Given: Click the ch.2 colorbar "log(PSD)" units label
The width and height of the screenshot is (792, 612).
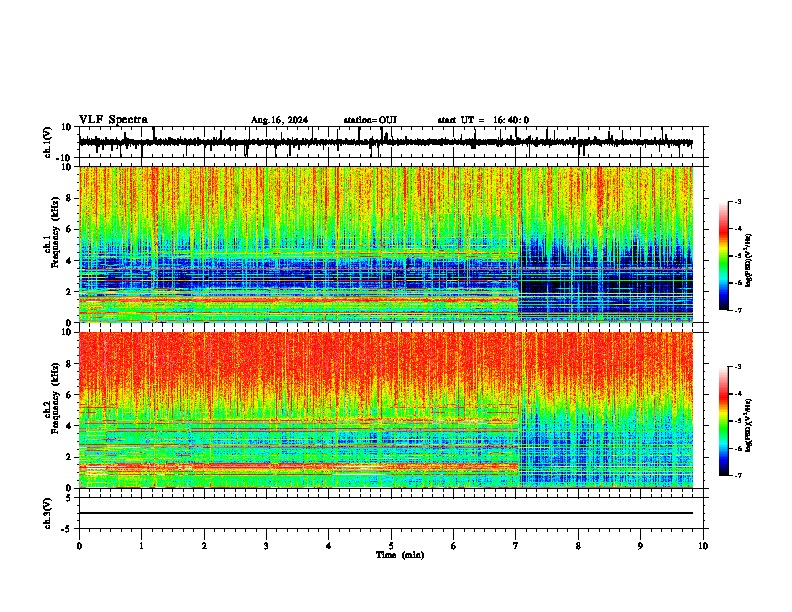Looking at the screenshot, I should tap(748, 426).
